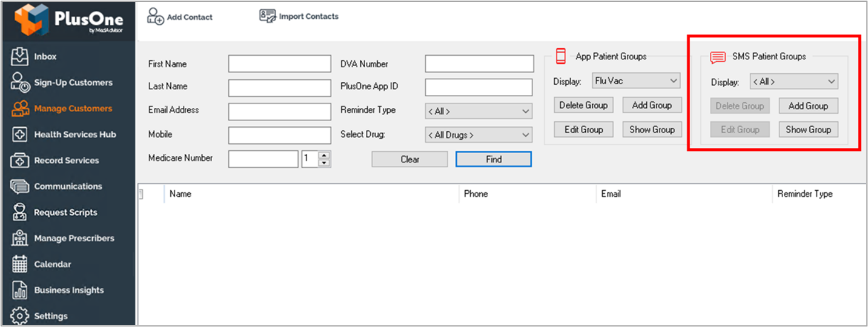Click the Request Scripts icon
Viewport: 868px width, 327px height.
pos(20,213)
